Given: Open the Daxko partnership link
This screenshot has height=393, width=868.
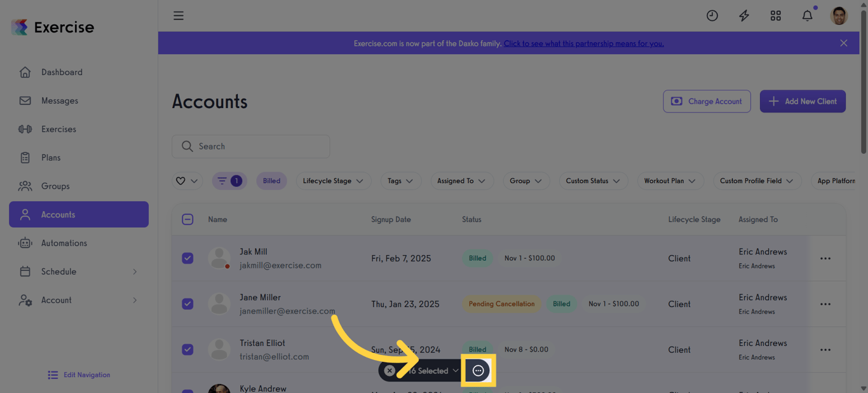Looking at the screenshot, I should pyautogui.click(x=584, y=43).
